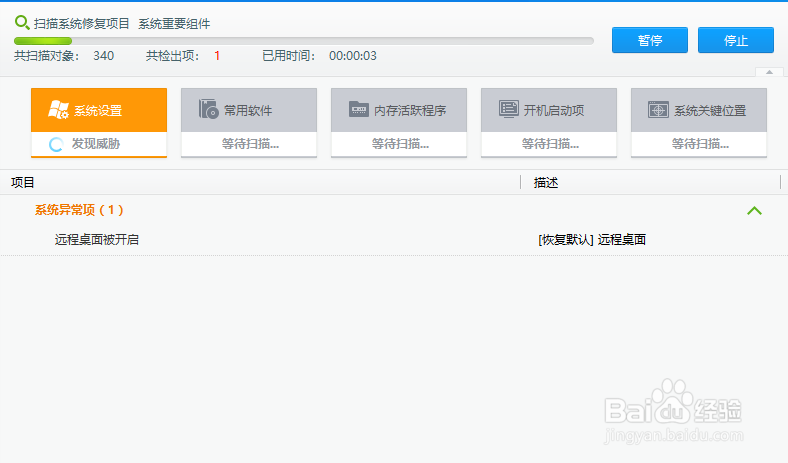
Task: Click the 系统重要组件 status text
Action: click(x=174, y=24)
